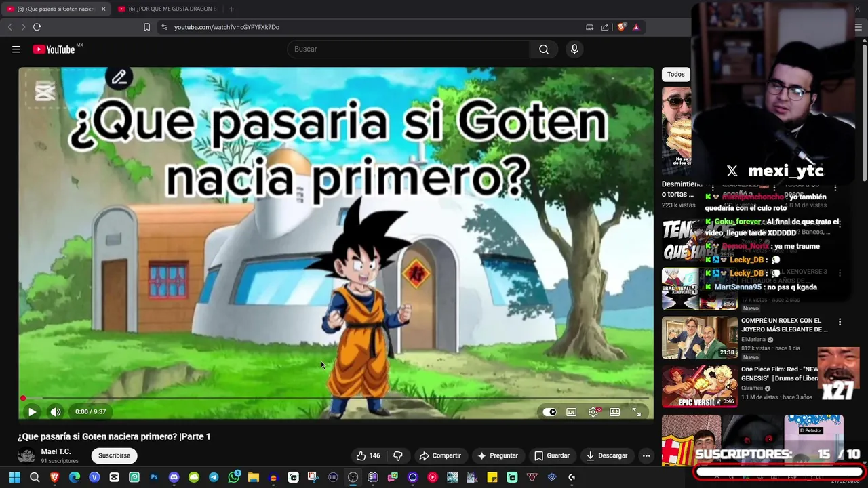Open Telegram from taskbar

pos(214,477)
